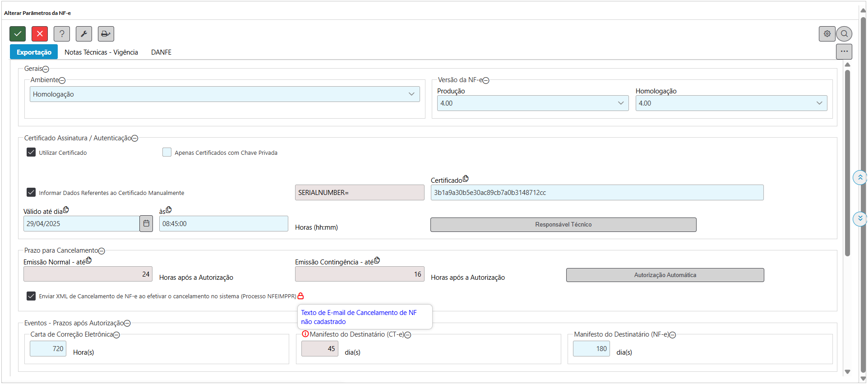Click the Responsável Técnico button
Viewport: 868px width, 384px height.
click(x=563, y=225)
